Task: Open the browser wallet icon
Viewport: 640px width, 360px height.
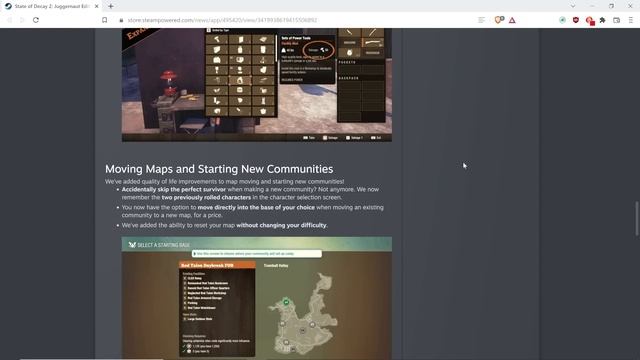Action: point(616,20)
